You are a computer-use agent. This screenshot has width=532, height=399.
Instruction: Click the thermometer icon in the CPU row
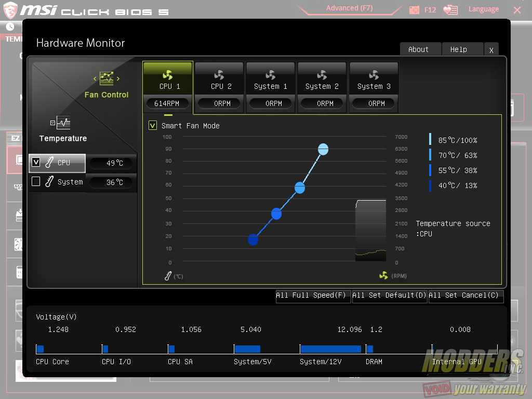[49, 162]
